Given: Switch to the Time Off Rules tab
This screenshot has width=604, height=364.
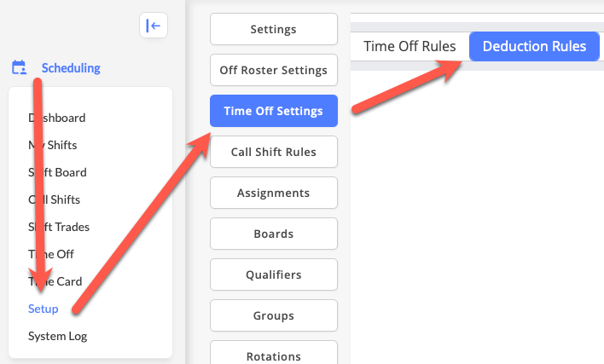Looking at the screenshot, I should pos(409,47).
